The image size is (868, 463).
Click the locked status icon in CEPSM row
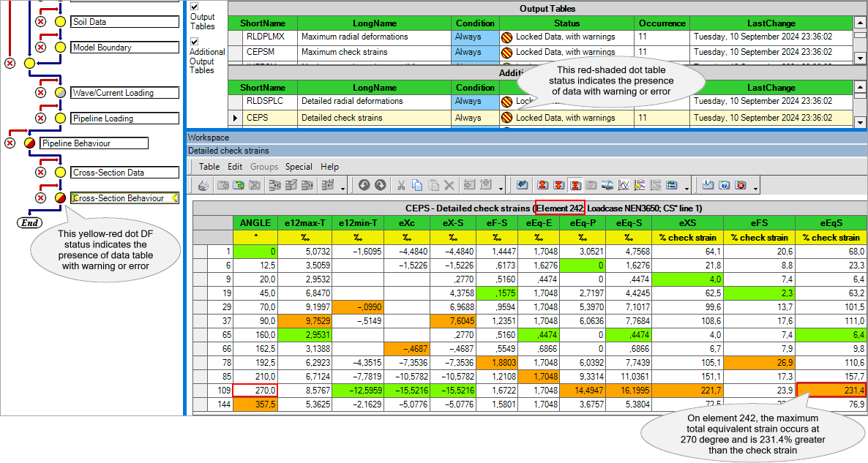506,53
